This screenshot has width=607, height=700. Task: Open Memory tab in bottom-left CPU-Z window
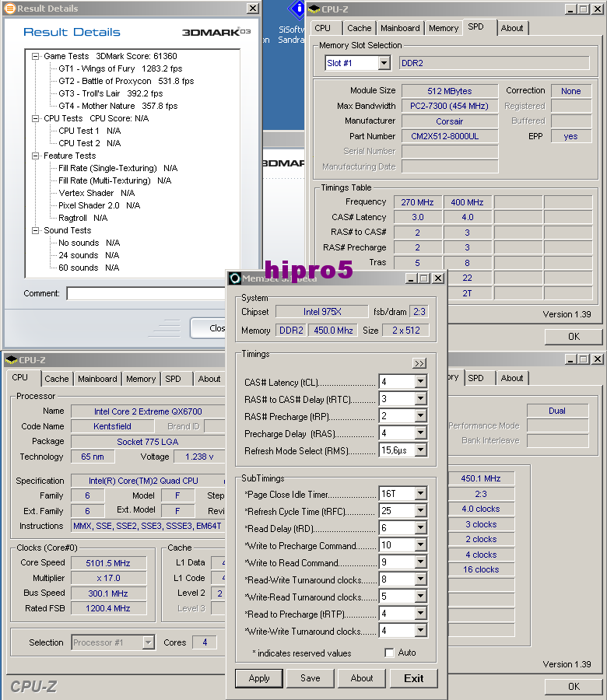click(x=141, y=379)
